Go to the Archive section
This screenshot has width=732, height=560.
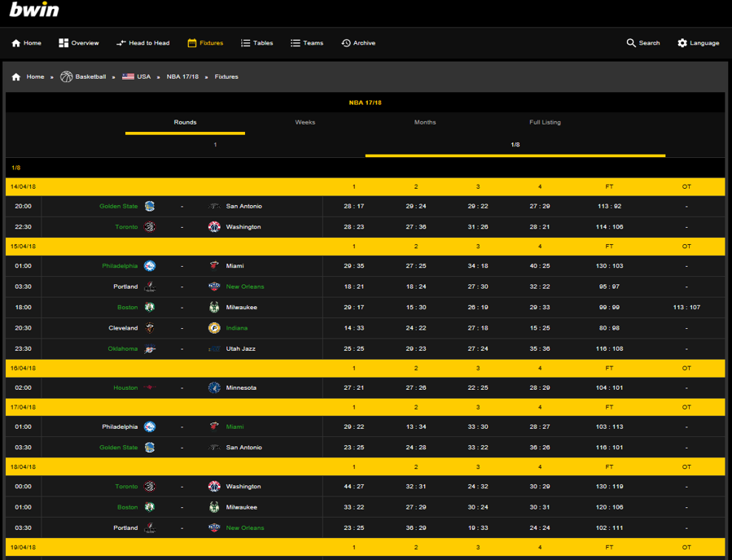[x=358, y=43]
